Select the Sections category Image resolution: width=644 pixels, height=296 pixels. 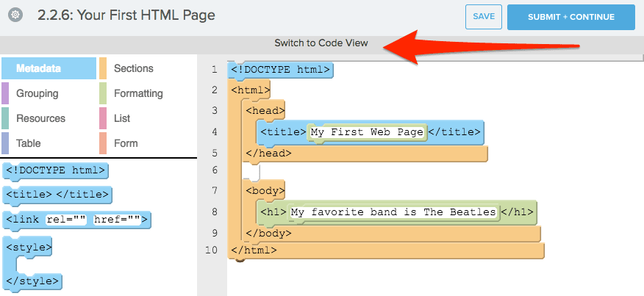[x=134, y=68]
